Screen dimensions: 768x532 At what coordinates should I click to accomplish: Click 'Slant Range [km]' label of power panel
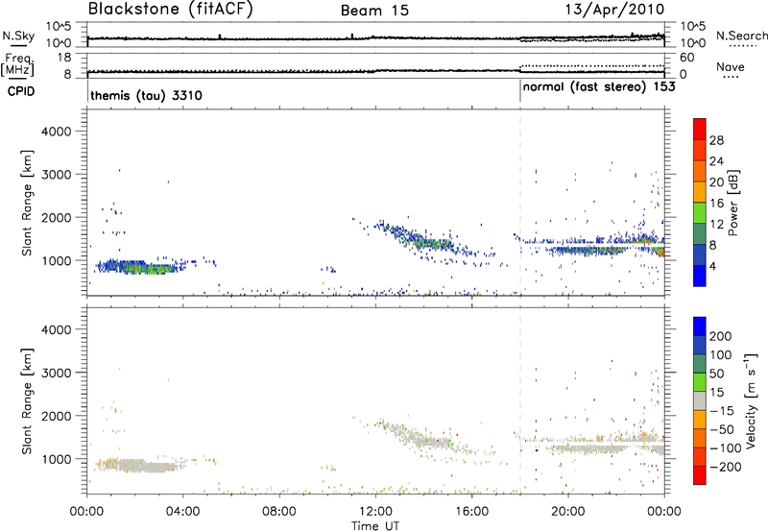27,203
